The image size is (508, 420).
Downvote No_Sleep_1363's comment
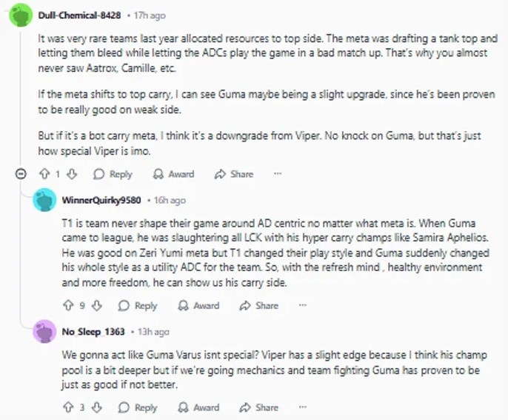[97, 407]
